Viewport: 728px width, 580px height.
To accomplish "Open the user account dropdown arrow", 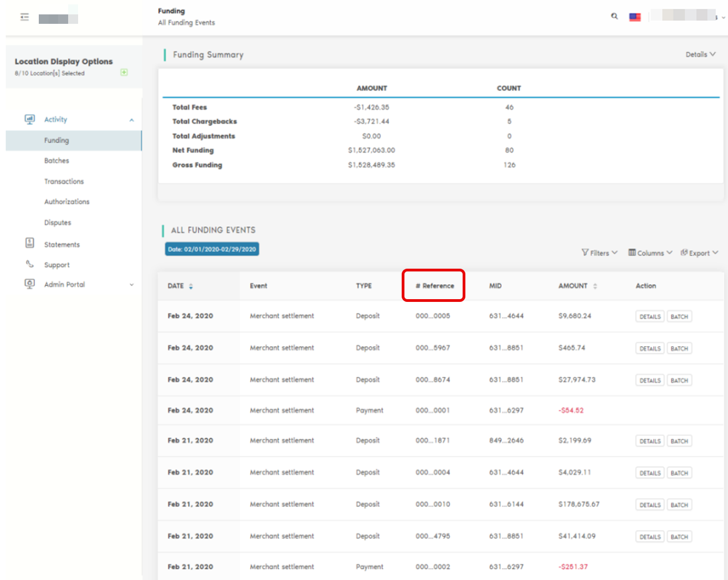I will [x=723, y=18].
